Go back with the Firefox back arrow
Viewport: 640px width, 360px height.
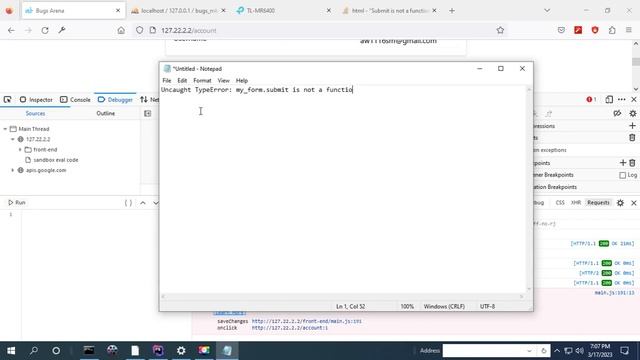tap(11, 30)
